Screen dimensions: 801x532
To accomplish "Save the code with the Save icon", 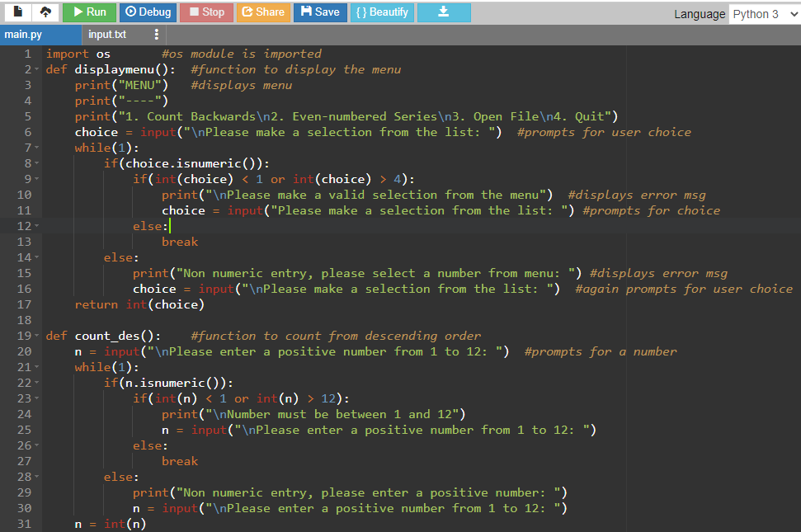I will (x=319, y=12).
